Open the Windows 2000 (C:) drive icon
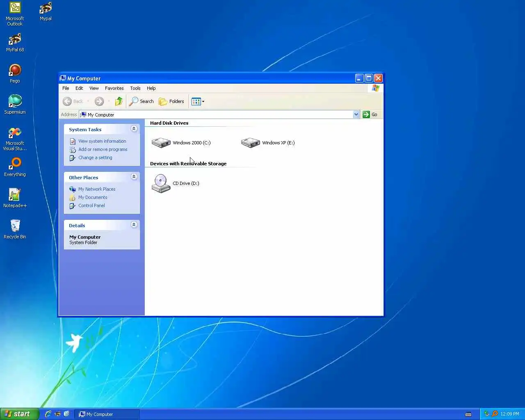The width and height of the screenshot is (525, 420). 161,143
